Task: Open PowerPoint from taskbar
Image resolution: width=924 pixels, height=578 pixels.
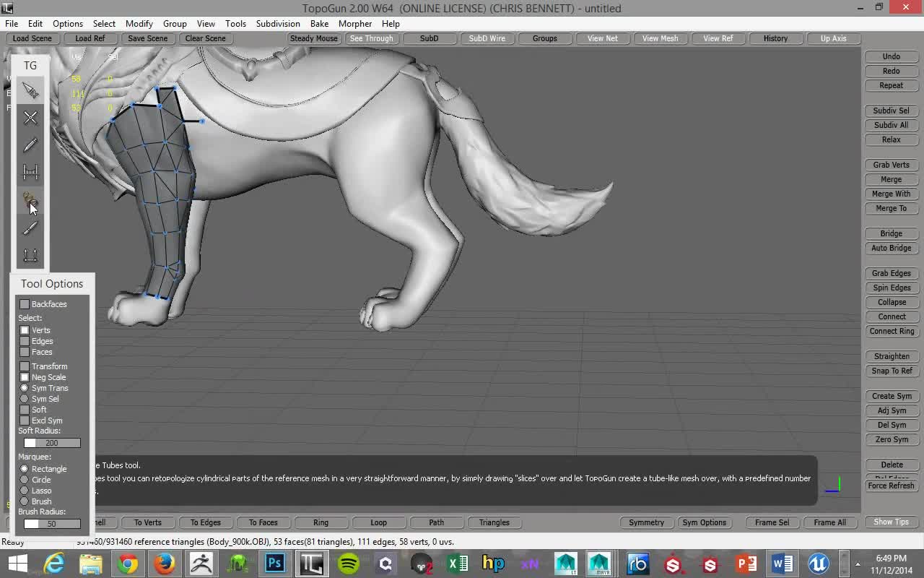Action: (746, 564)
